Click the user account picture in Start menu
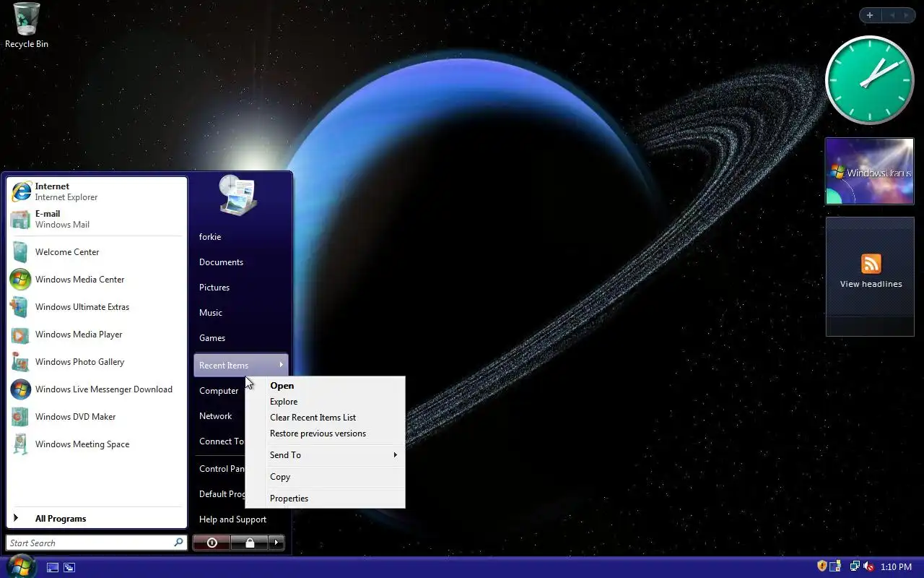 pos(238,195)
